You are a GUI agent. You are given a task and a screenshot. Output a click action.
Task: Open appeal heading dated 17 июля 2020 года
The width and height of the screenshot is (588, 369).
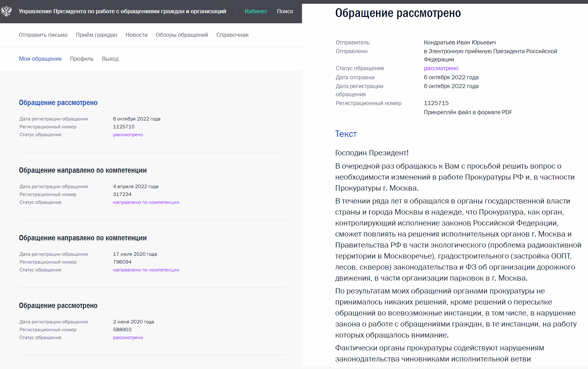(83, 238)
